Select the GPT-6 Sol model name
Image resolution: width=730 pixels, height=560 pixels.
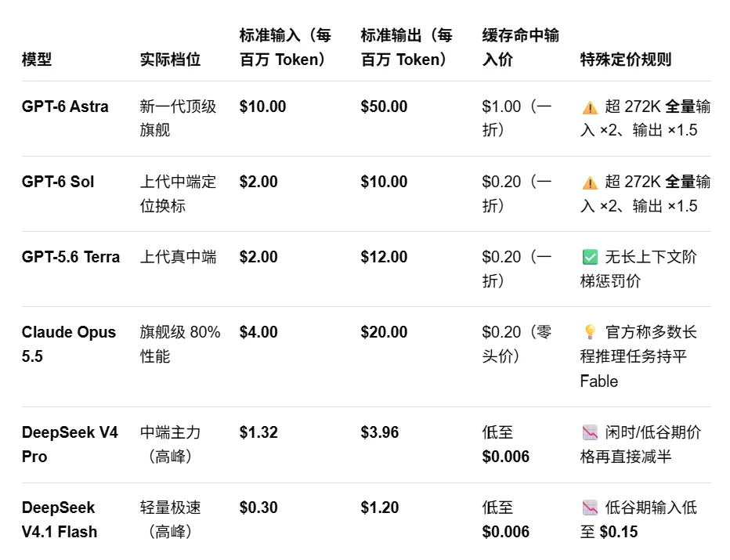58,182
